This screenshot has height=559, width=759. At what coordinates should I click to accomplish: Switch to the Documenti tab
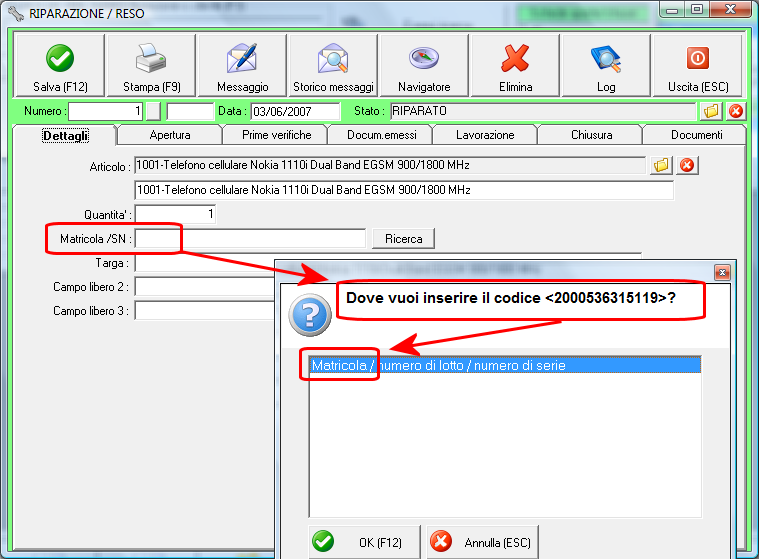[696, 135]
